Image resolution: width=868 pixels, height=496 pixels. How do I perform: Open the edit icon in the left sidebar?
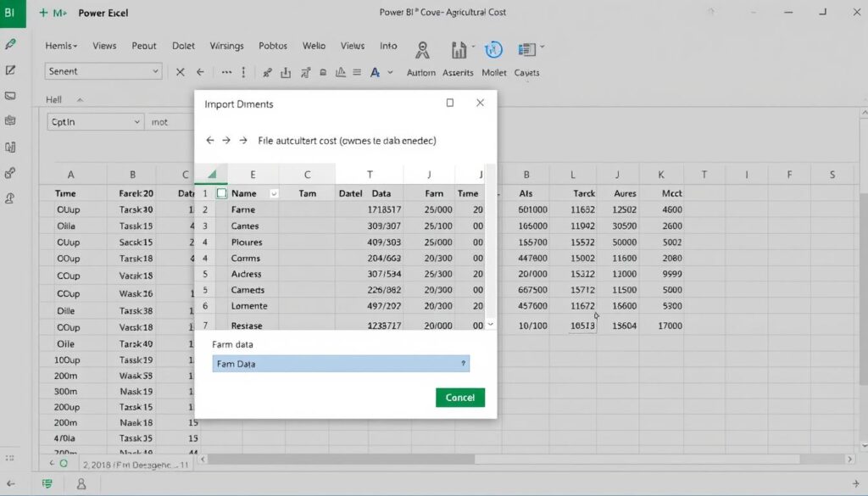9,70
